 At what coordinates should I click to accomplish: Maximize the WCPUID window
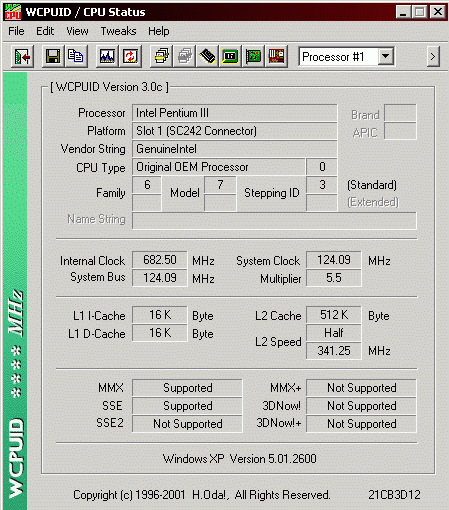pos(419,12)
